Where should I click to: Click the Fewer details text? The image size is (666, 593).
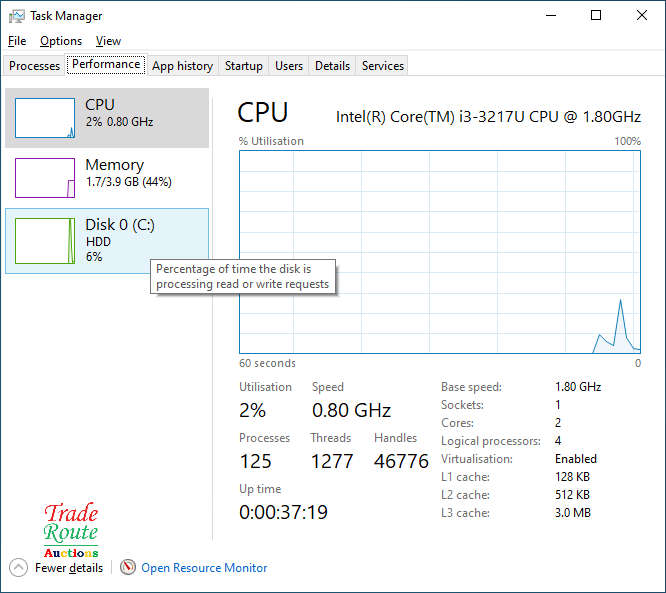click(69, 568)
